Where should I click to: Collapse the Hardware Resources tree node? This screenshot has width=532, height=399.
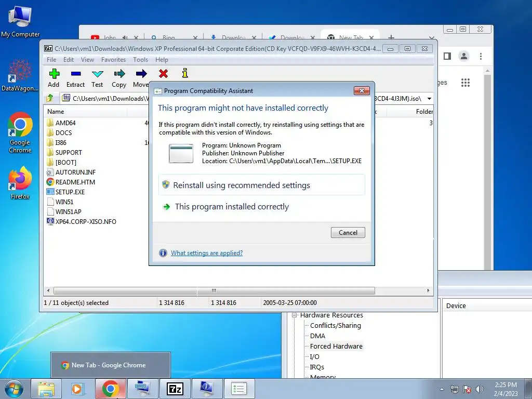point(294,315)
